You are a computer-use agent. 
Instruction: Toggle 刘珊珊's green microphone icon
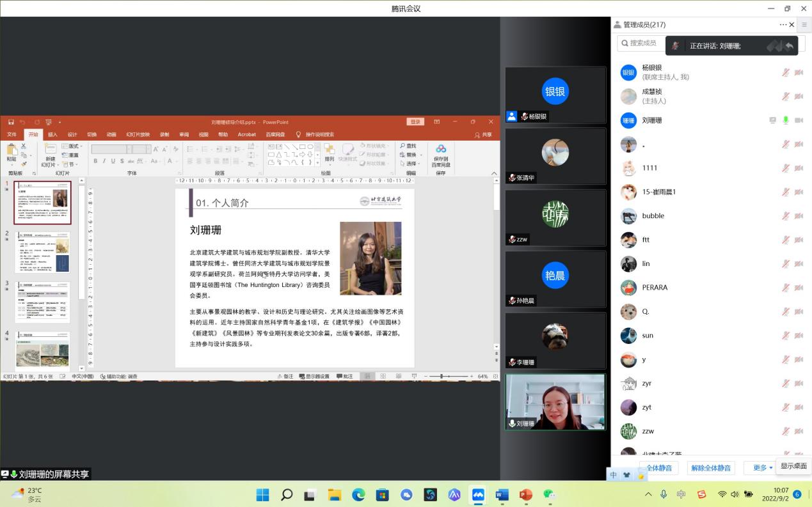[785, 120]
